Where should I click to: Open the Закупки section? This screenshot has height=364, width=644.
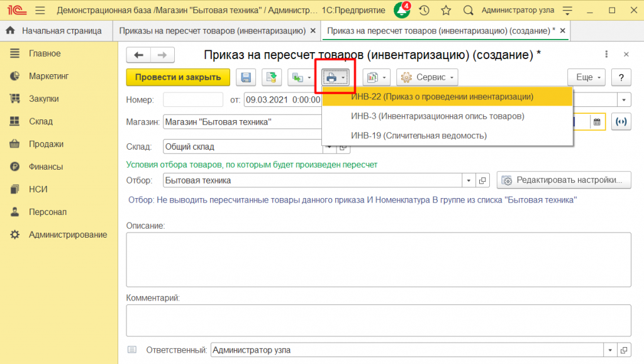(x=43, y=99)
